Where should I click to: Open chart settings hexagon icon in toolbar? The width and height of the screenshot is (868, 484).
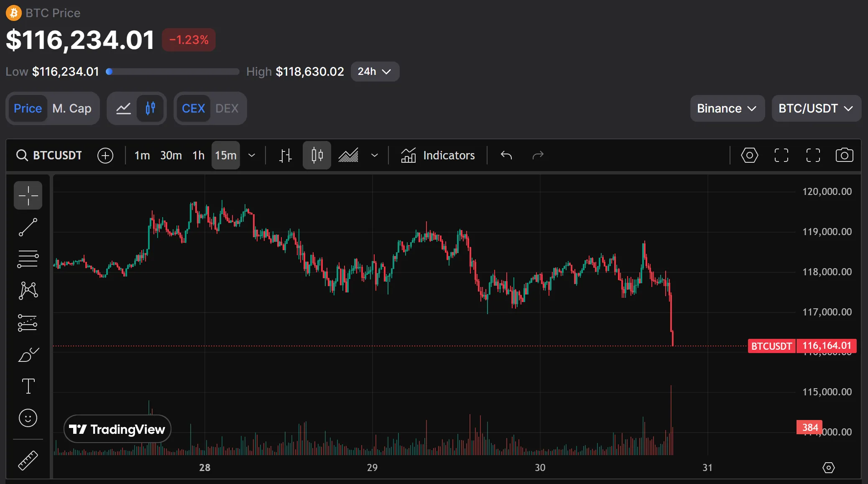coord(750,155)
